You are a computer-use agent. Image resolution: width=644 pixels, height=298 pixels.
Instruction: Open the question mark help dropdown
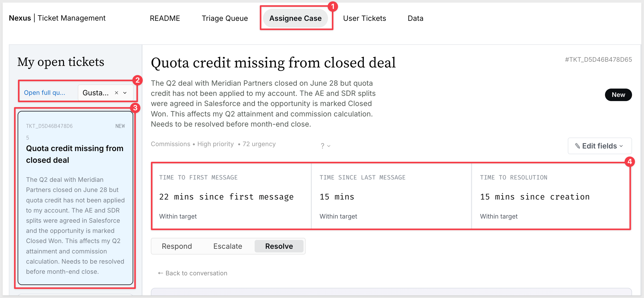pos(325,146)
